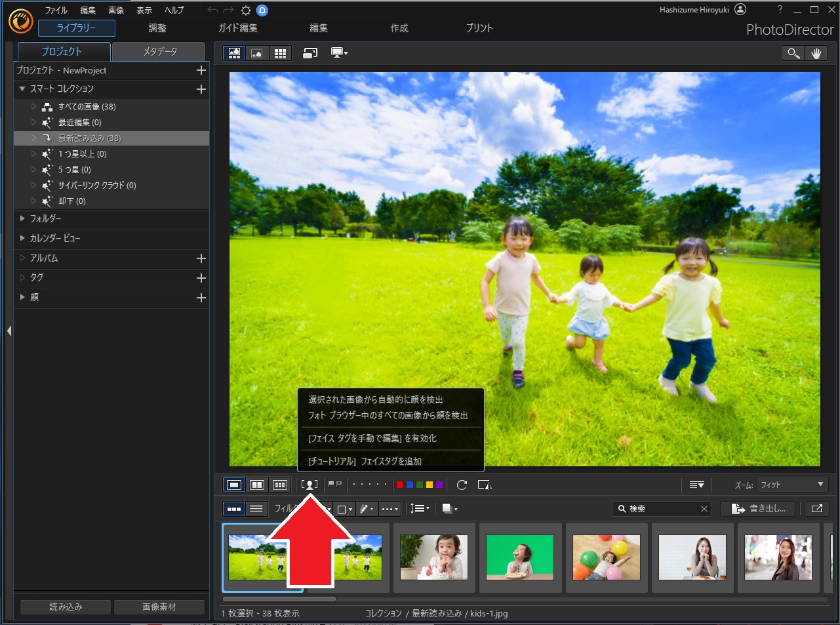Image resolution: width=840 pixels, height=625 pixels.
Task: Switch to grid-only browser view
Action: click(x=280, y=54)
